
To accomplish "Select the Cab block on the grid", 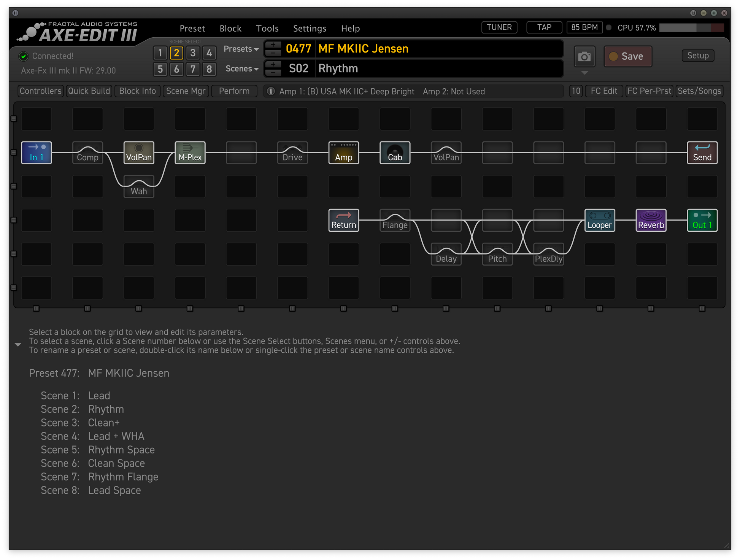I will (395, 153).
